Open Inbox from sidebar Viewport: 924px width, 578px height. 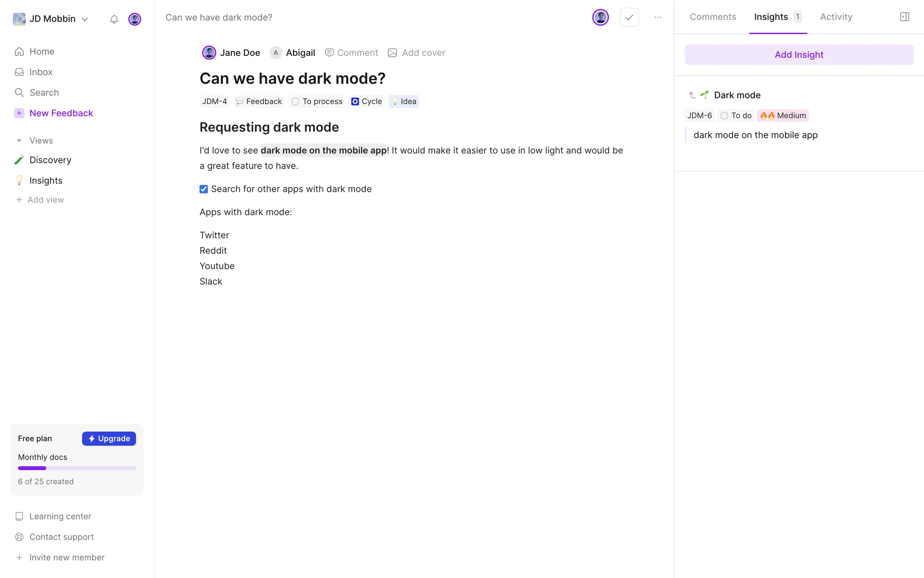40,72
